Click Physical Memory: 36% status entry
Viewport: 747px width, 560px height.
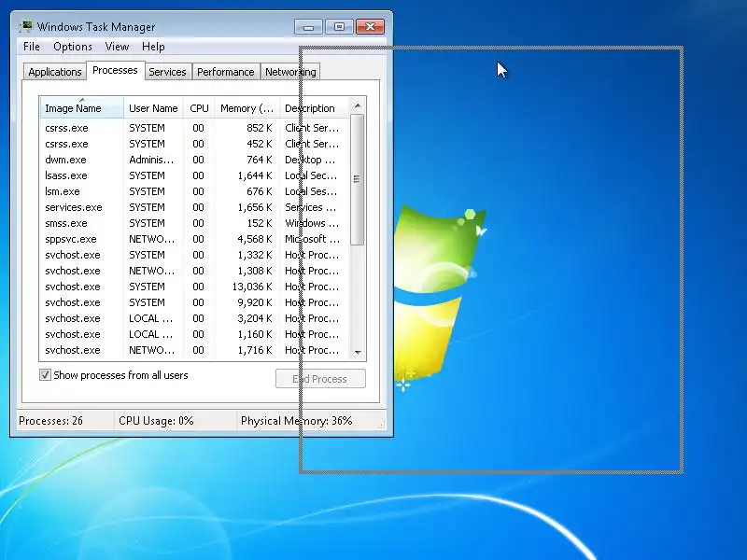(x=296, y=421)
